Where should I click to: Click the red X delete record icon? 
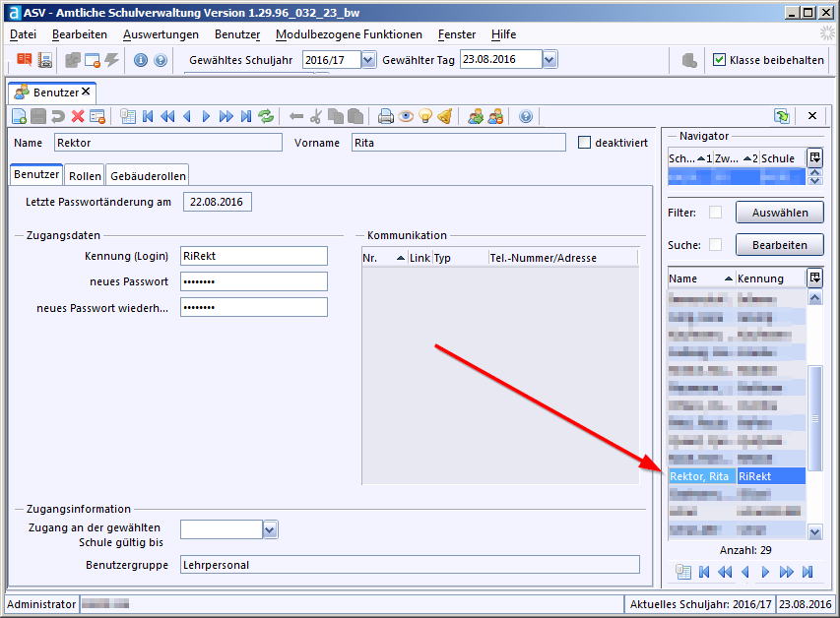tap(78, 116)
